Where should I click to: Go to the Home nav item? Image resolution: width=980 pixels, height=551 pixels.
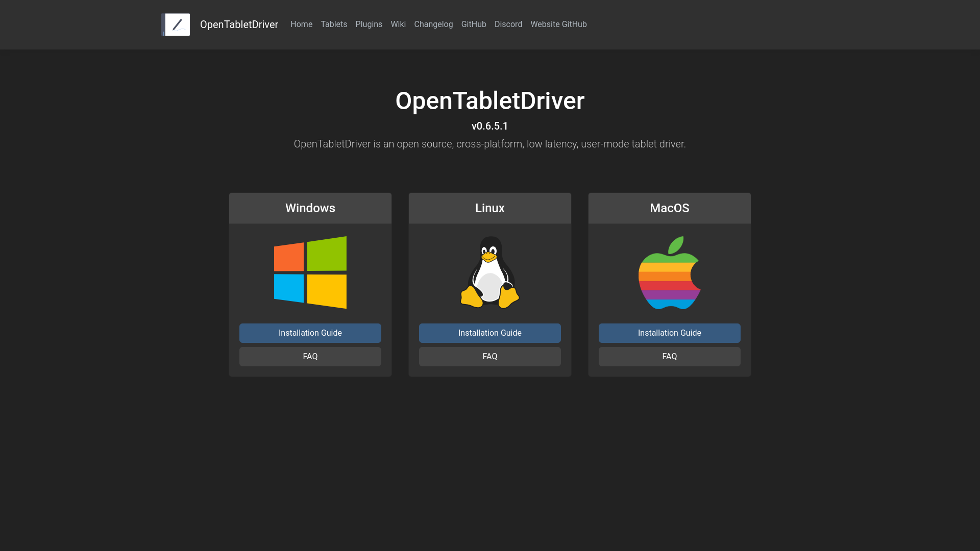(x=301, y=24)
